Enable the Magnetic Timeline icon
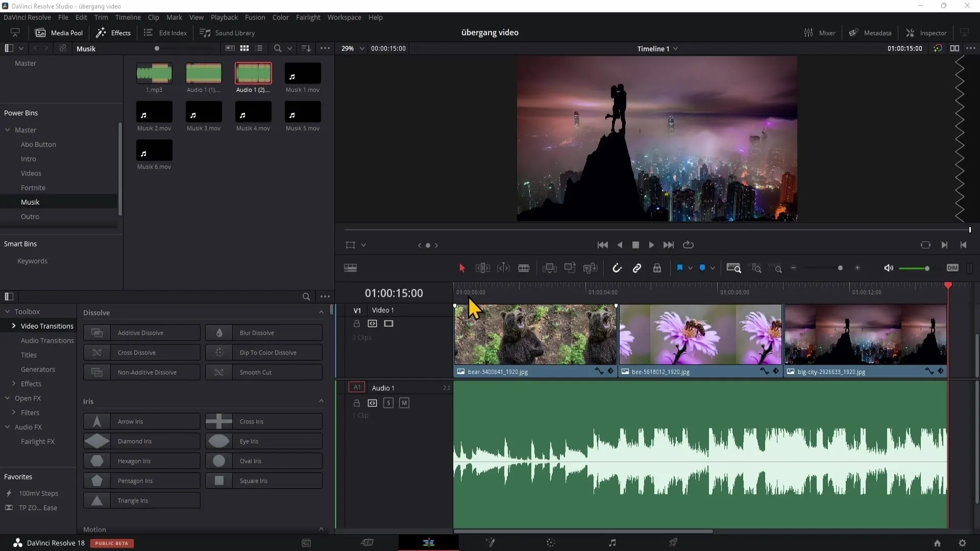Screen dimensions: 980x551 tap(616, 268)
